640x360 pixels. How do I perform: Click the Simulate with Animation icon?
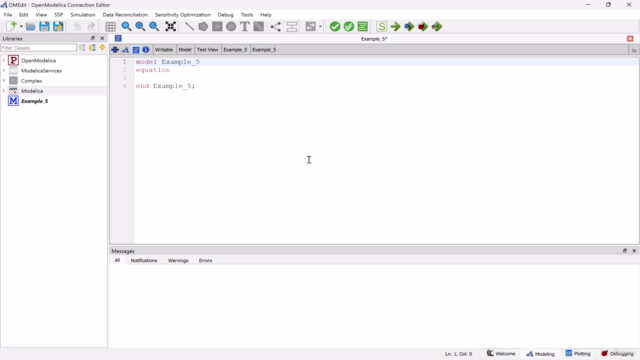click(437, 27)
